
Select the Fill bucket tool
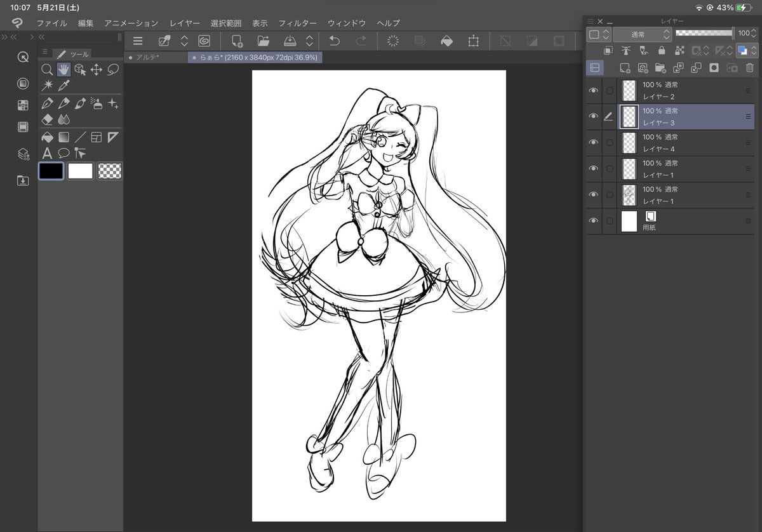click(x=47, y=136)
